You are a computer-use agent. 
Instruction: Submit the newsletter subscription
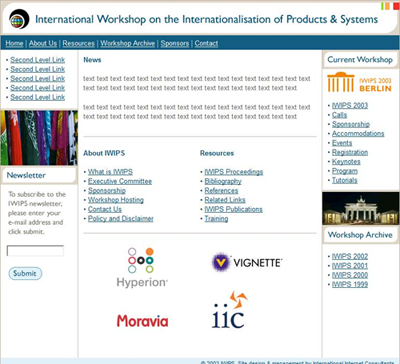coord(25,273)
